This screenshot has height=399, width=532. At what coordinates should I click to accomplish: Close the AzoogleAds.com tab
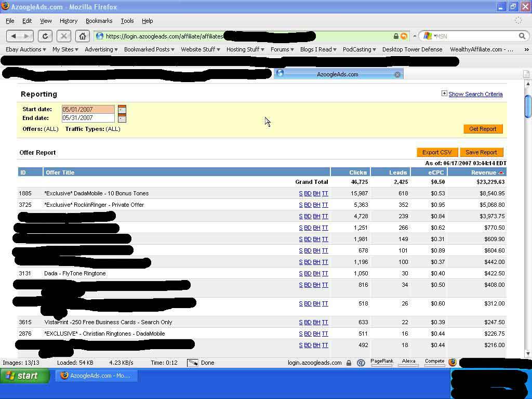point(397,75)
